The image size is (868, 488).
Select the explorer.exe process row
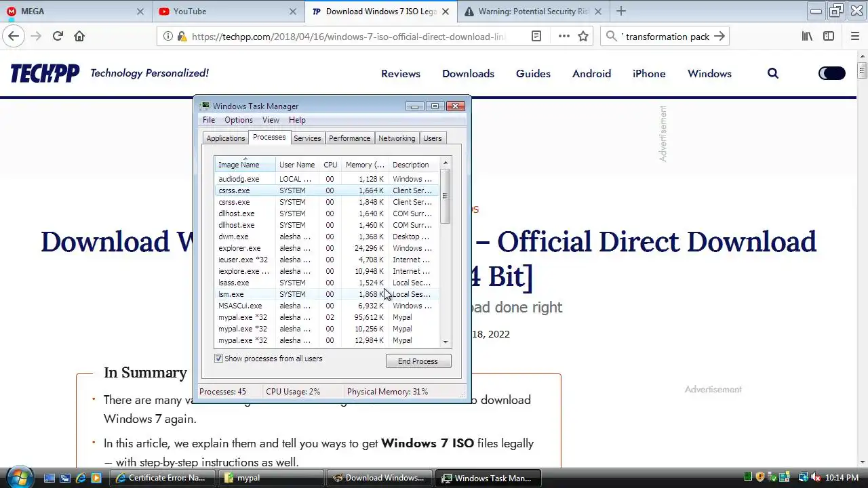(327, 248)
